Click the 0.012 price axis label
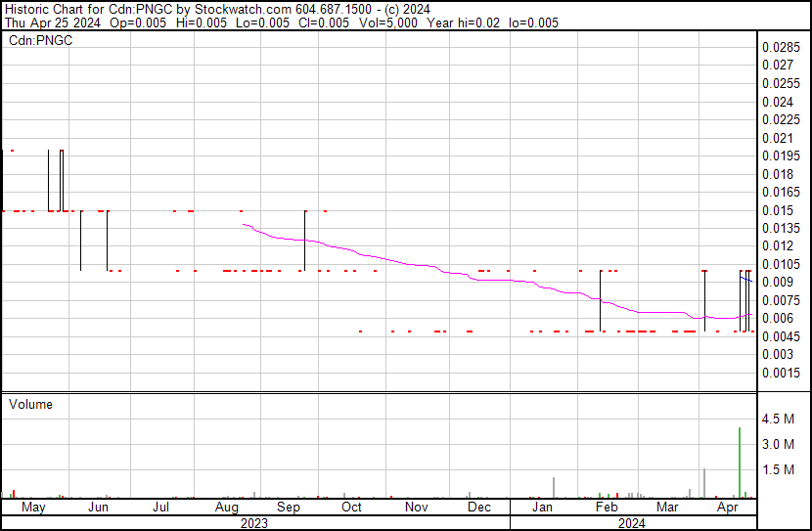Image resolution: width=812 pixels, height=531 pixels. [x=778, y=245]
